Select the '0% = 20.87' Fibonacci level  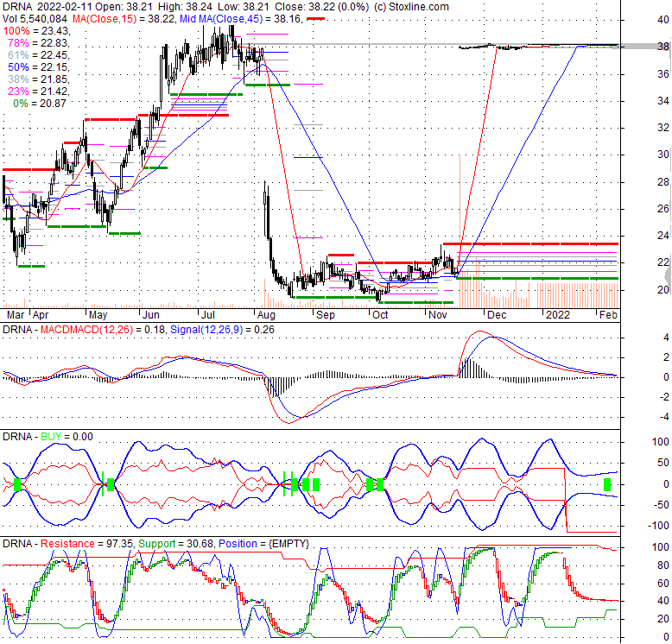coord(40,104)
